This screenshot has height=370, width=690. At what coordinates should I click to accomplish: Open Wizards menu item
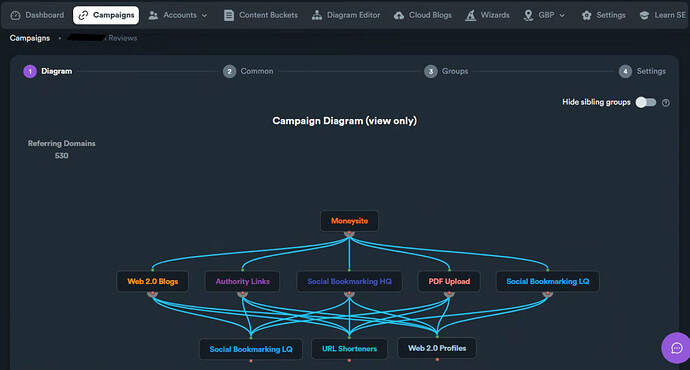click(x=487, y=15)
